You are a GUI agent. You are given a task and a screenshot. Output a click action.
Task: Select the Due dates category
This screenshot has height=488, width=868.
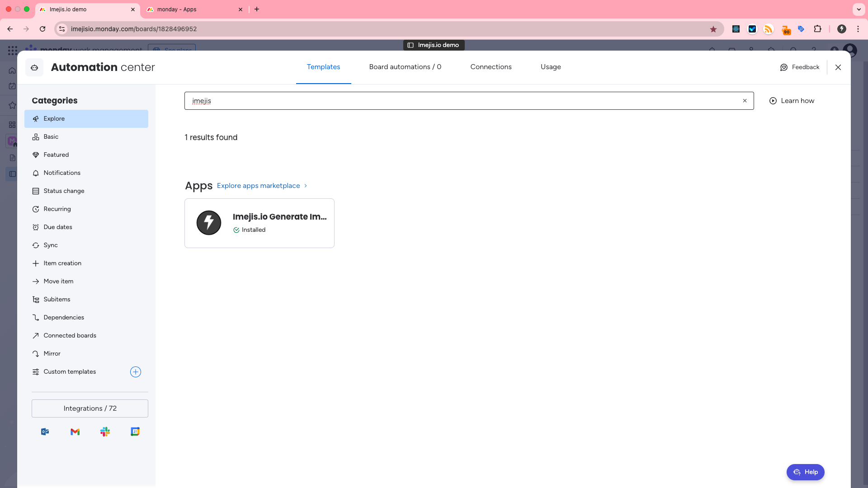click(x=86, y=227)
